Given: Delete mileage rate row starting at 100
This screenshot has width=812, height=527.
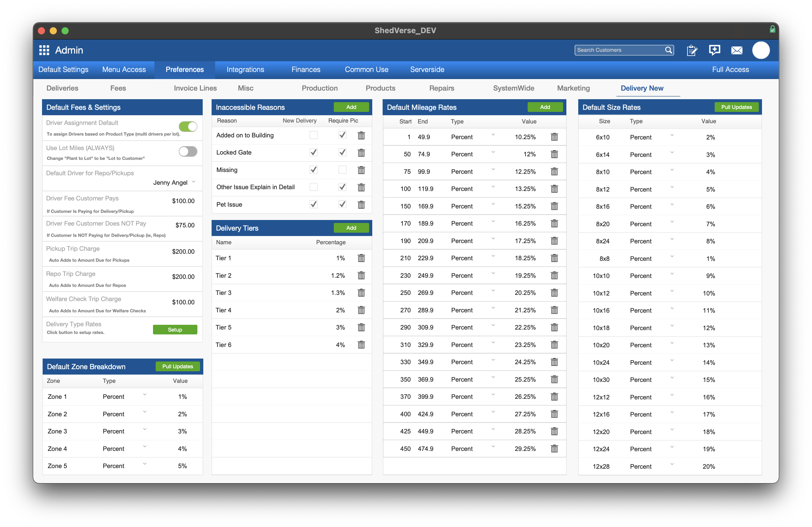Looking at the screenshot, I should point(554,189).
